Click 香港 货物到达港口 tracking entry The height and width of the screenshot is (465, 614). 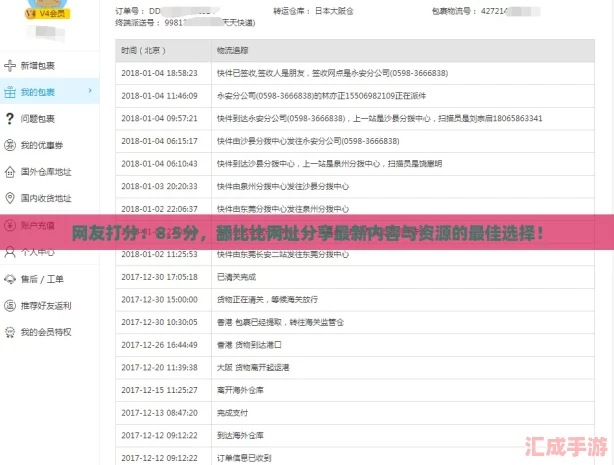tap(249, 345)
